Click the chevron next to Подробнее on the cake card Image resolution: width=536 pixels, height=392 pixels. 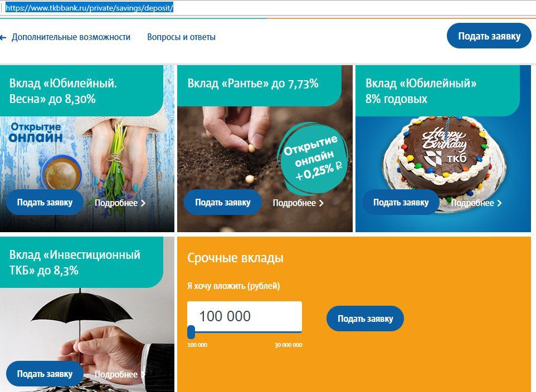[499, 203]
